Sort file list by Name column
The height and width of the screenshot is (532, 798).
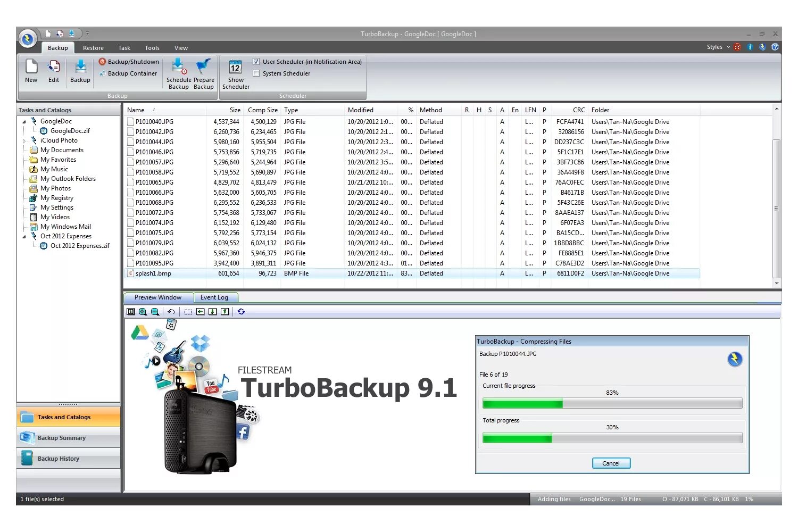coord(165,110)
